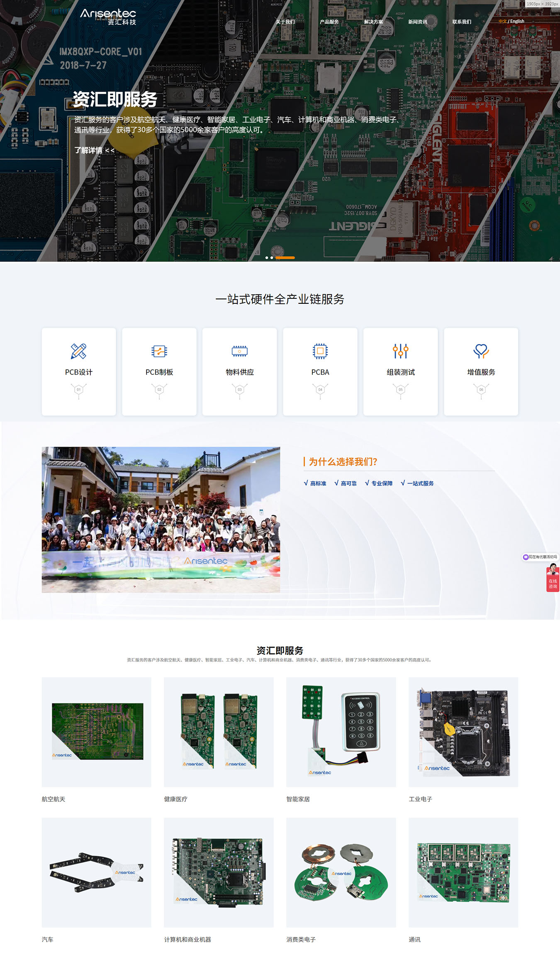The image size is (560, 957).
Task: Open the 在线咨询 chat widget
Action: click(x=553, y=579)
